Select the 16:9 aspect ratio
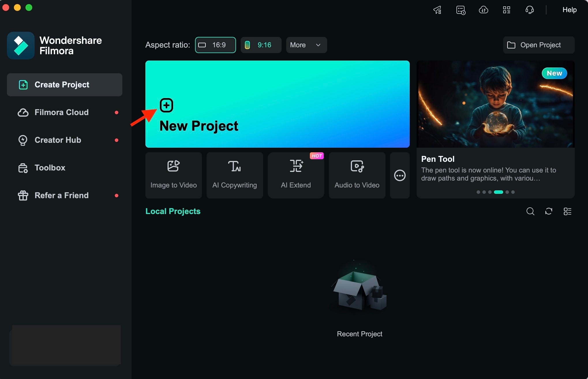Screen dimensions: 588x379 tap(215, 45)
